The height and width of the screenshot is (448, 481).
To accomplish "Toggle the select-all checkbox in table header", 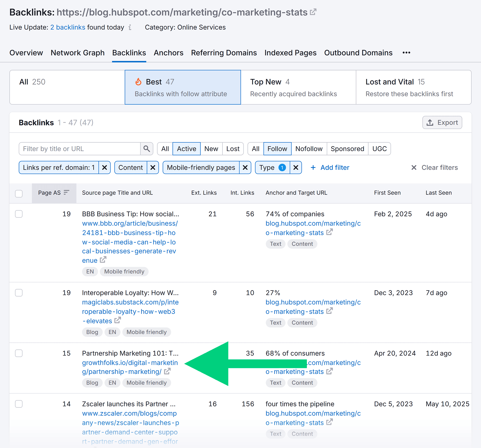I will tap(19, 193).
